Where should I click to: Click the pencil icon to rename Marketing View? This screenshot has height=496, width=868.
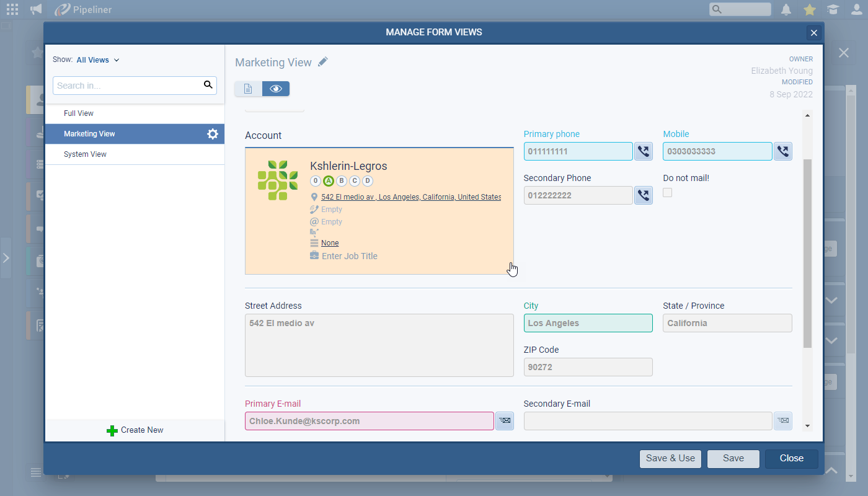pyautogui.click(x=323, y=62)
